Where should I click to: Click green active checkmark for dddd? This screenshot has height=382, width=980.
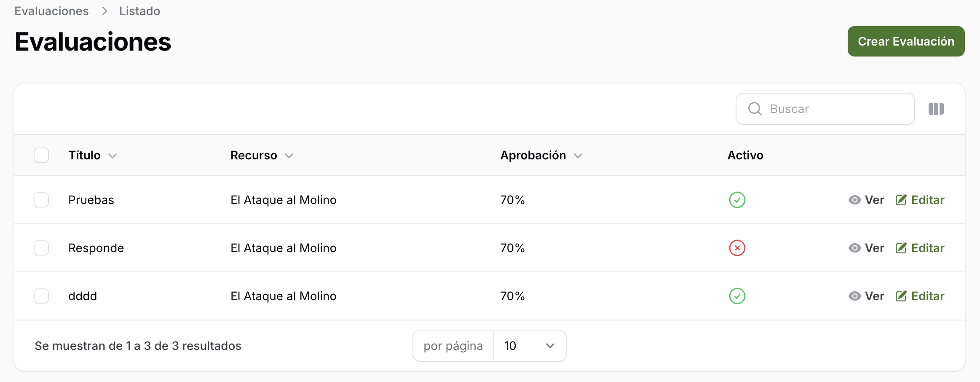[737, 296]
